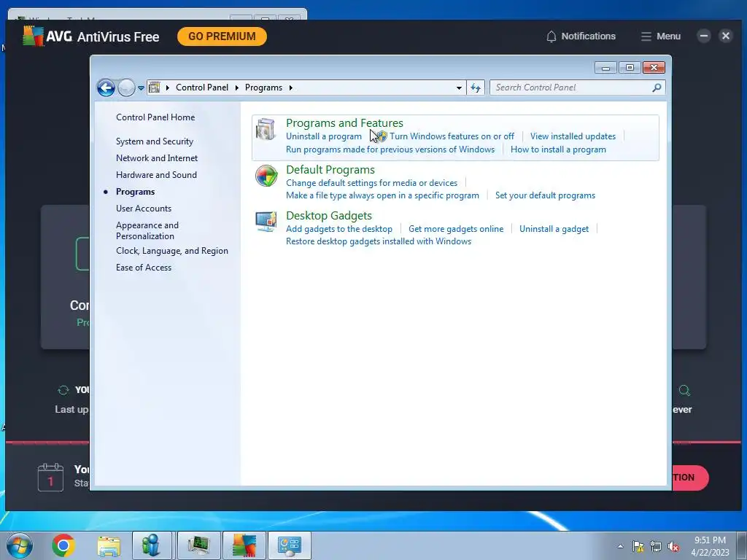The width and height of the screenshot is (747, 560).
Task: Open Clock, Language, and Region
Action: [x=172, y=251]
